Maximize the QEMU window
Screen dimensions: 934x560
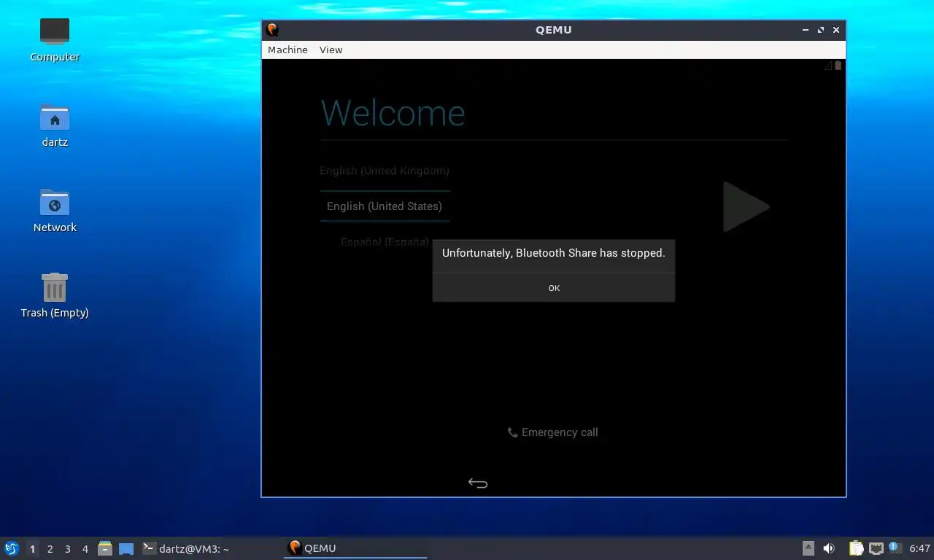click(x=821, y=30)
